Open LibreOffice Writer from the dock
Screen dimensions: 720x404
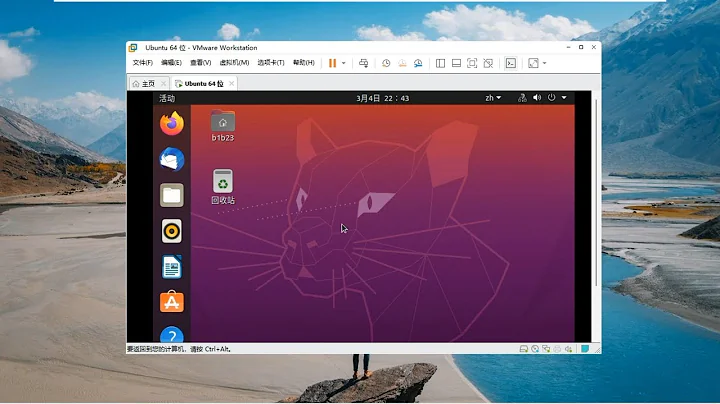[172, 267]
